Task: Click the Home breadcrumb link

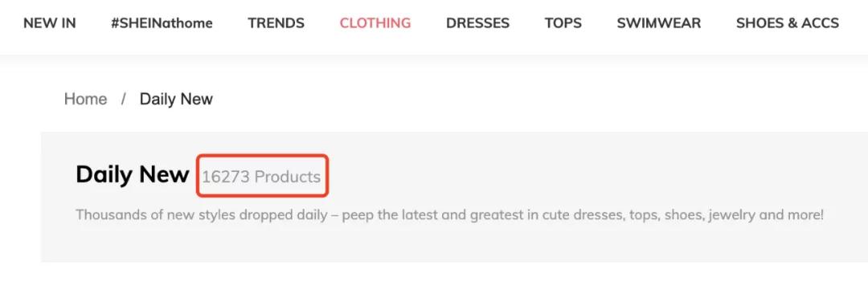Action: [x=86, y=99]
